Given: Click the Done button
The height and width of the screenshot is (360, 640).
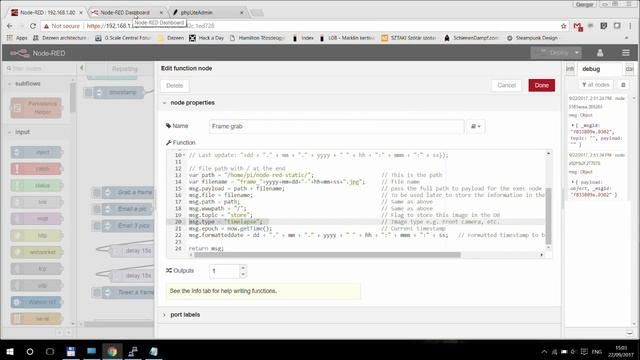Looking at the screenshot, I should pyautogui.click(x=541, y=85).
